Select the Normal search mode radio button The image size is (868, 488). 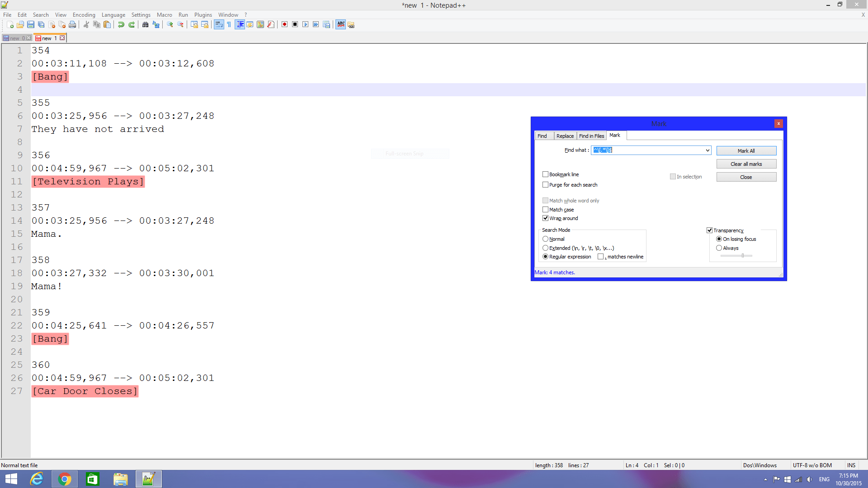pyautogui.click(x=546, y=239)
